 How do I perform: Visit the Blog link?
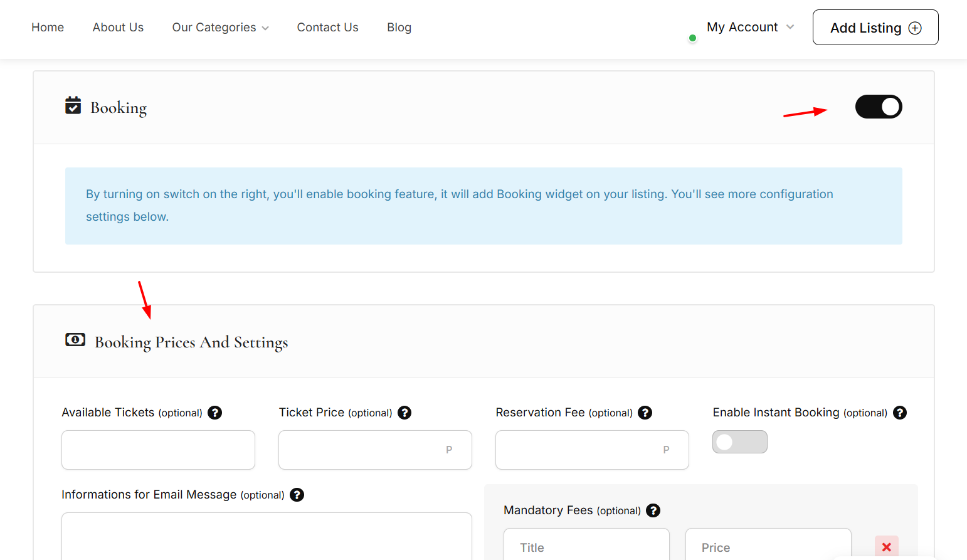(x=399, y=28)
